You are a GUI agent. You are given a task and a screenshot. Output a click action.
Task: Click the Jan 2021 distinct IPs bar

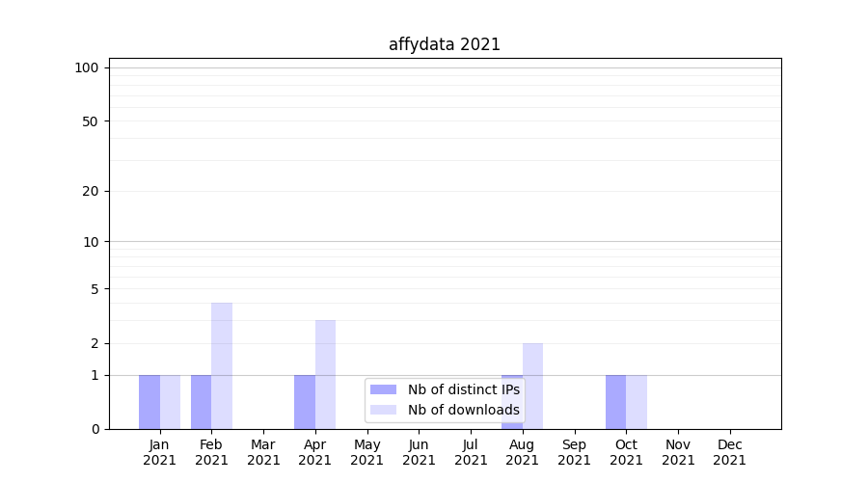coord(149,402)
